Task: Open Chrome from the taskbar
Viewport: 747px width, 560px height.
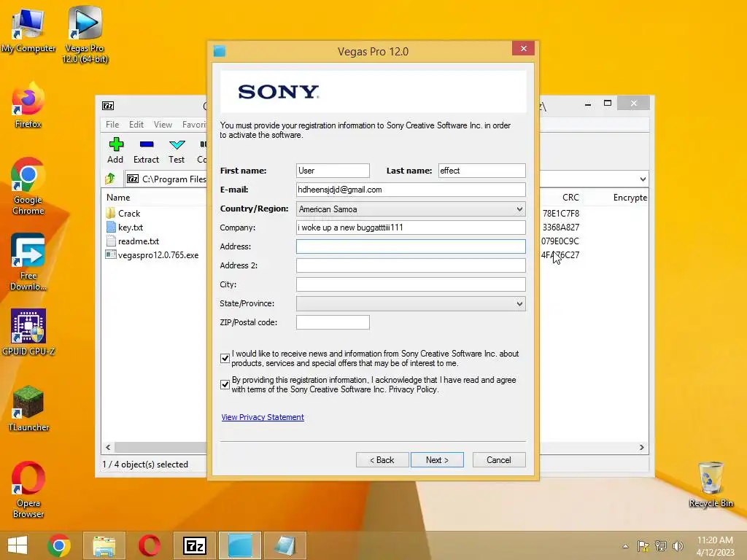Action: (x=59, y=545)
